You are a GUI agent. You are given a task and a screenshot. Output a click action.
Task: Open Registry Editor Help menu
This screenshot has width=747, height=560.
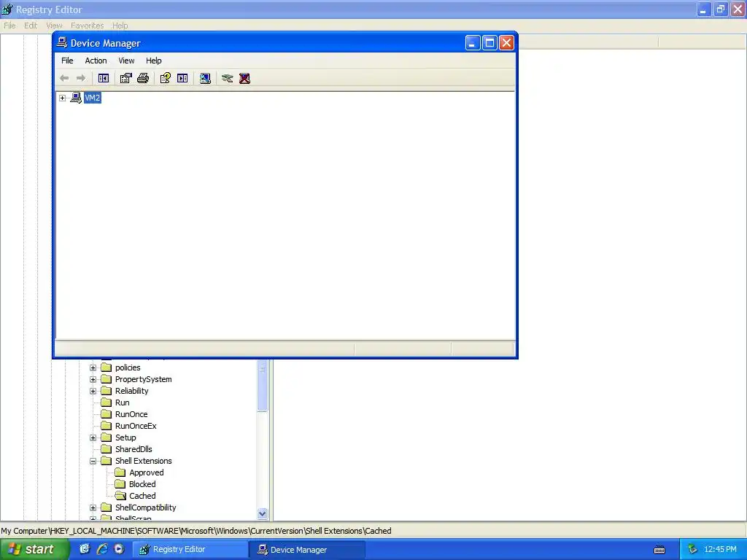pyautogui.click(x=120, y=26)
